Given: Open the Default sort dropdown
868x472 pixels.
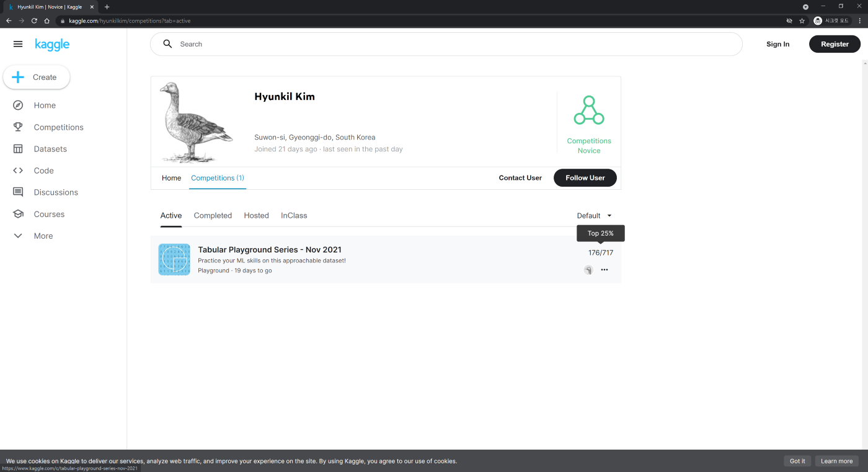Looking at the screenshot, I should coord(595,216).
